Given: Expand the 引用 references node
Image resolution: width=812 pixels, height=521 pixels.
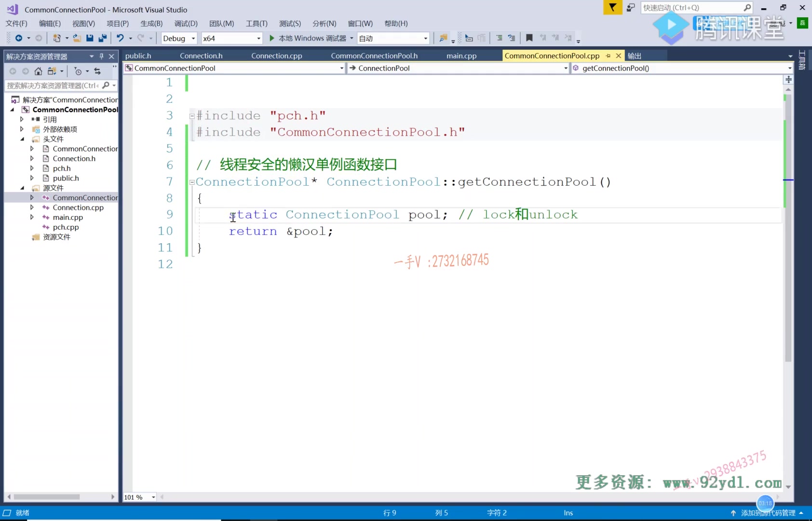Looking at the screenshot, I should click(22, 119).
